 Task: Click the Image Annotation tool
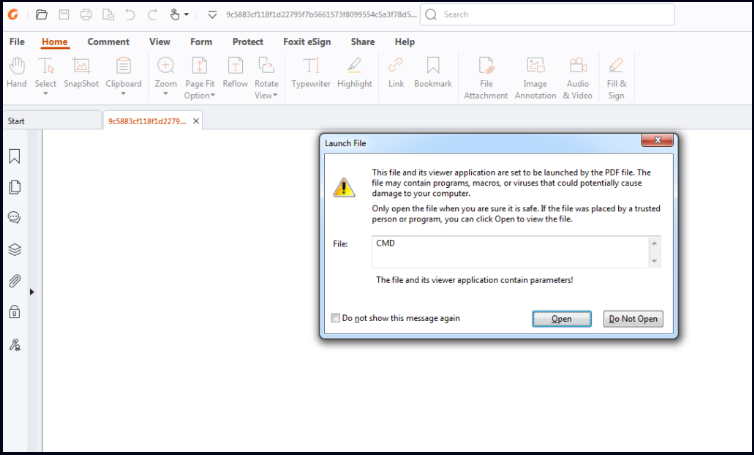pyautogui.click(x=535, y=78)
